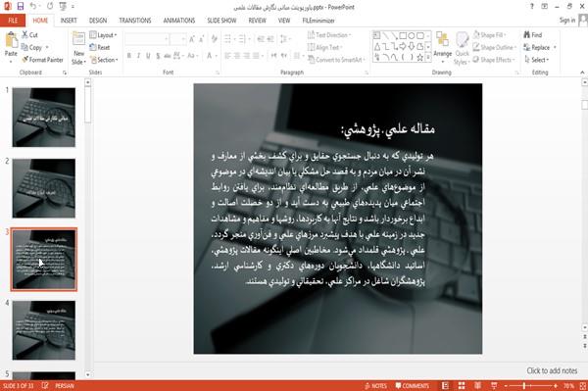Toggle COMMENTS pane in status bar
The height and width of the screenshot is (391, 588).
pos(413,386)
